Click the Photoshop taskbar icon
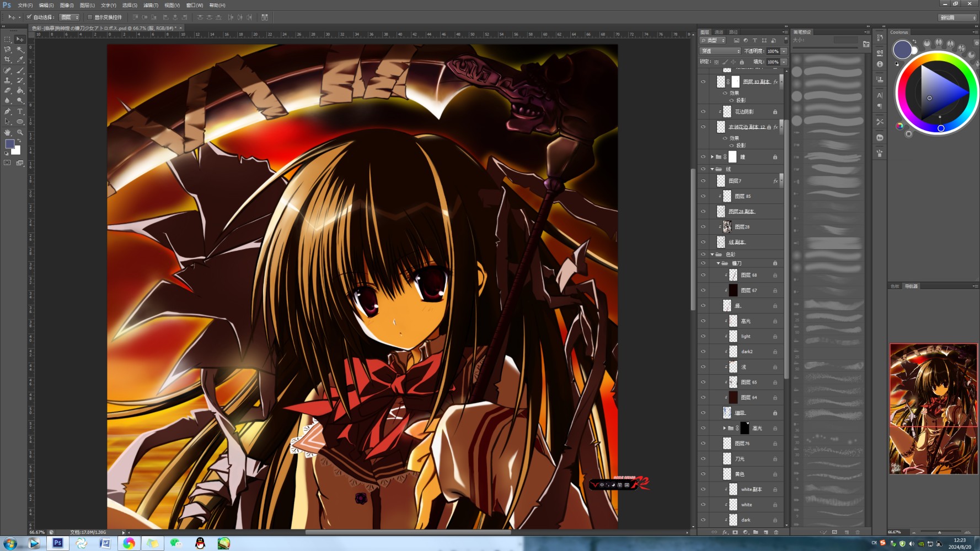 pyautogui.click(x=57, y=543)
